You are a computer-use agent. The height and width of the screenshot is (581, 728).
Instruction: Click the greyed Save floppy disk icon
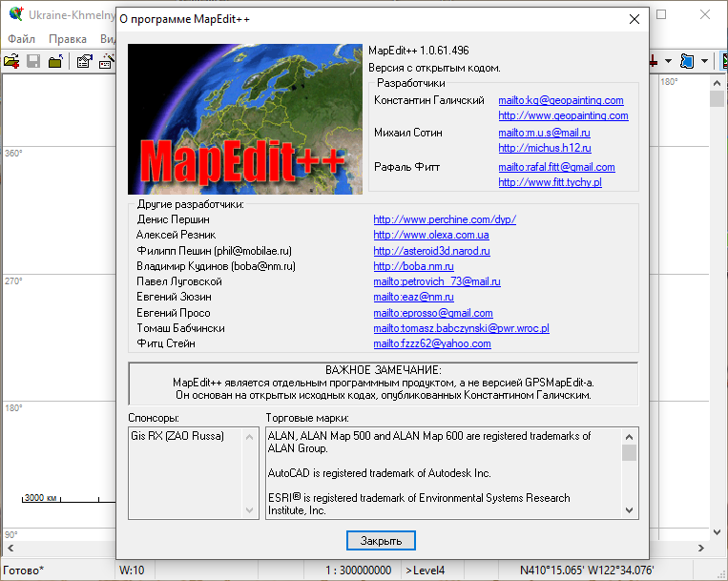point(33,61)
